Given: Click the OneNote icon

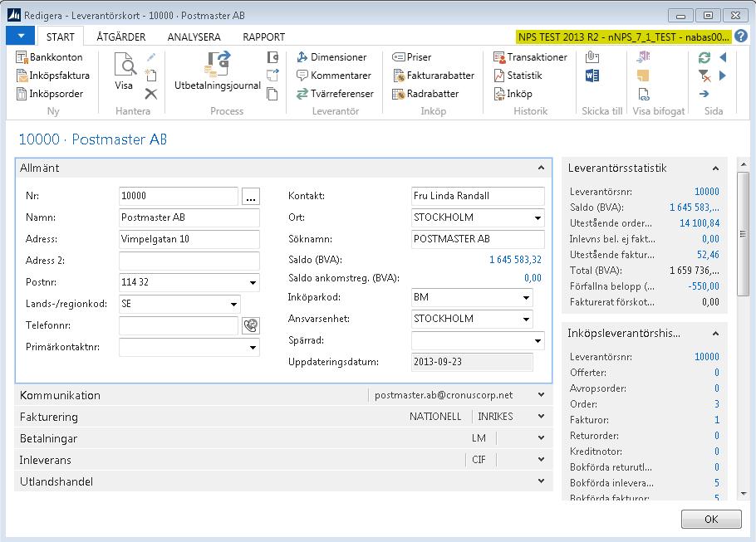Looking at the screenshot, I should [x=643, y=57].
